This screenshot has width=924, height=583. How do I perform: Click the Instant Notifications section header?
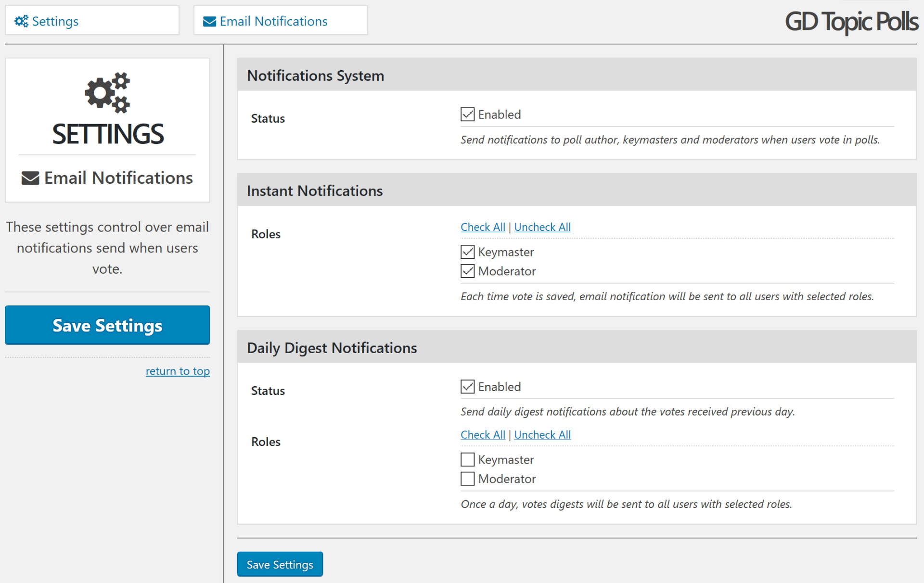[x=577, y=190]
